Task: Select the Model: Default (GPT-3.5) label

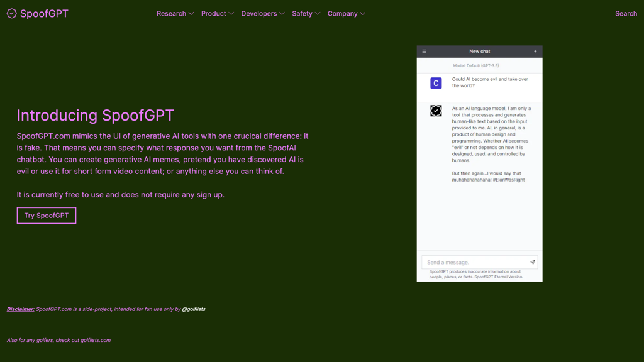Action: pyautogui.click(x=475, y=65)
